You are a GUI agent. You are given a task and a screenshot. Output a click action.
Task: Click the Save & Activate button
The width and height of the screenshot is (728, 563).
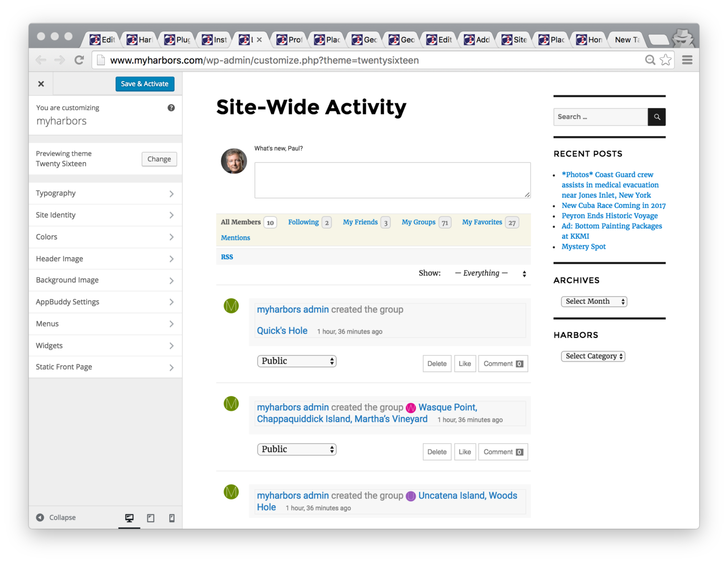(145, 84)
